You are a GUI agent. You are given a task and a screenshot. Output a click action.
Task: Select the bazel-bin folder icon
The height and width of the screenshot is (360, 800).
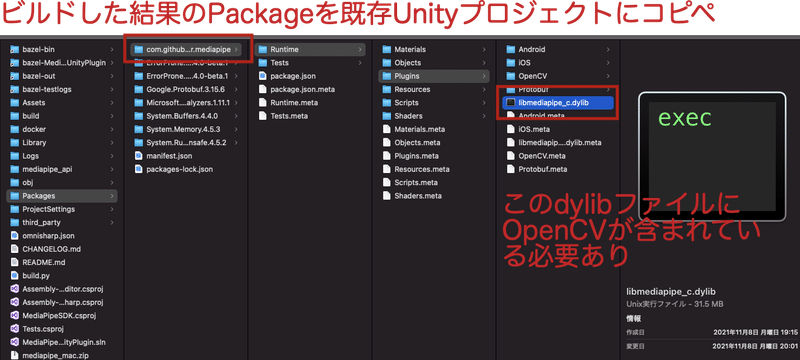(15, 49)
